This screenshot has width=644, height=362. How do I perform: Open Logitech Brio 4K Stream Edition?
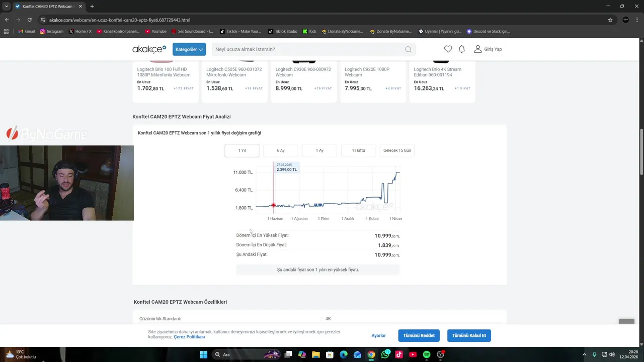click(x=438, y=72)
